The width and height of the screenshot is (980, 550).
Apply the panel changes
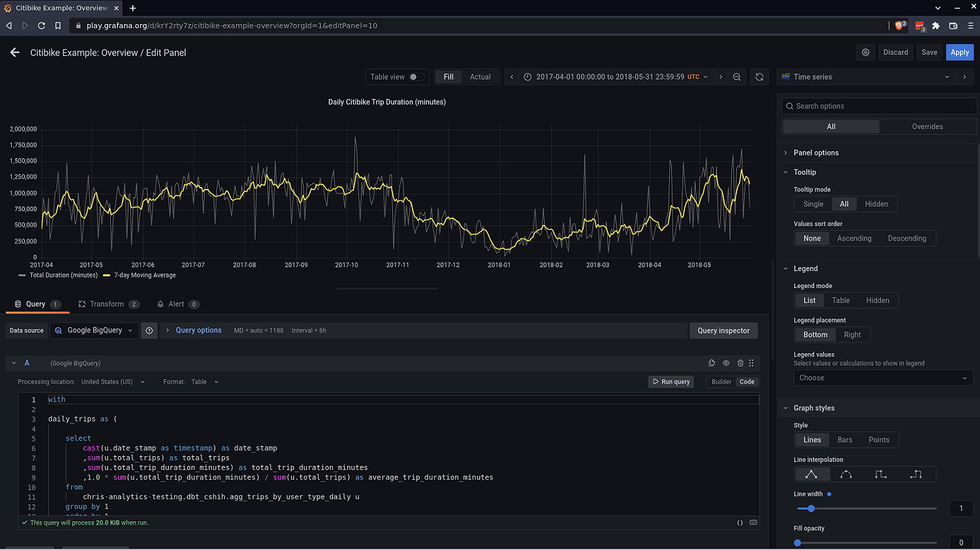point(959,52)
